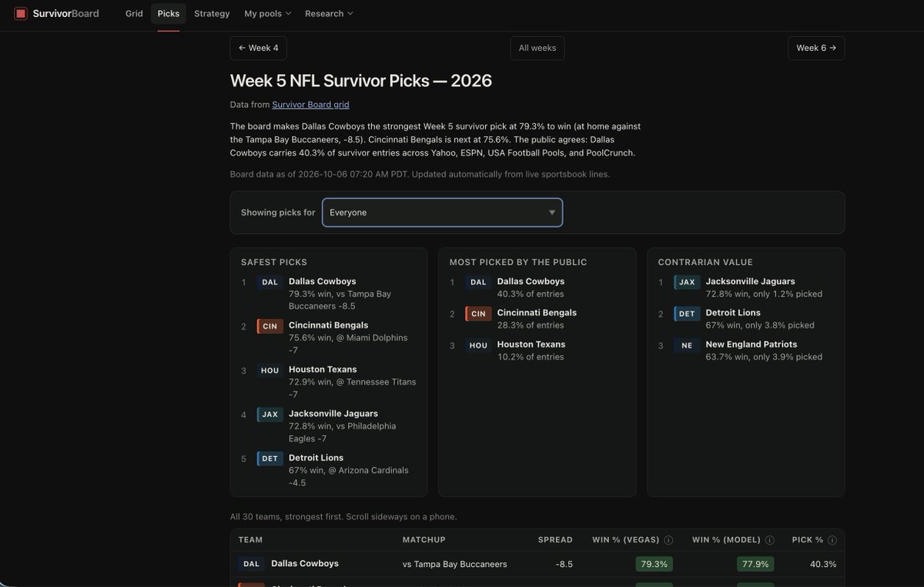Click the 79.3% Vegas win cell
The height and width of the screenshot is (587, 924).
(x=654, y=564)
